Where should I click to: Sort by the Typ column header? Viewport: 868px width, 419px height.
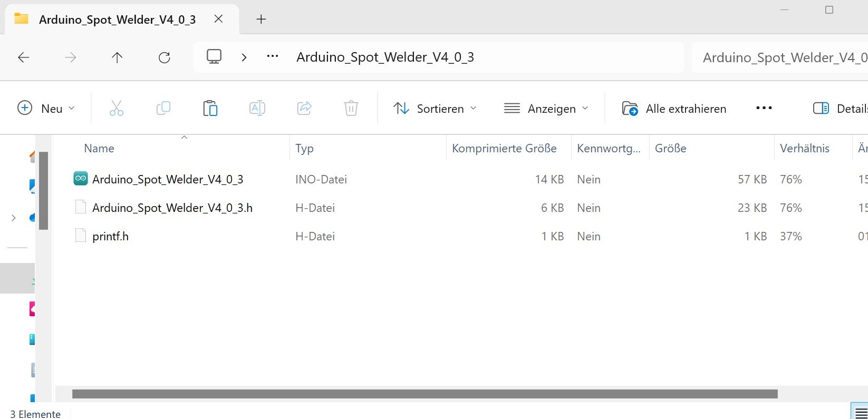click(x=304, y=149)
